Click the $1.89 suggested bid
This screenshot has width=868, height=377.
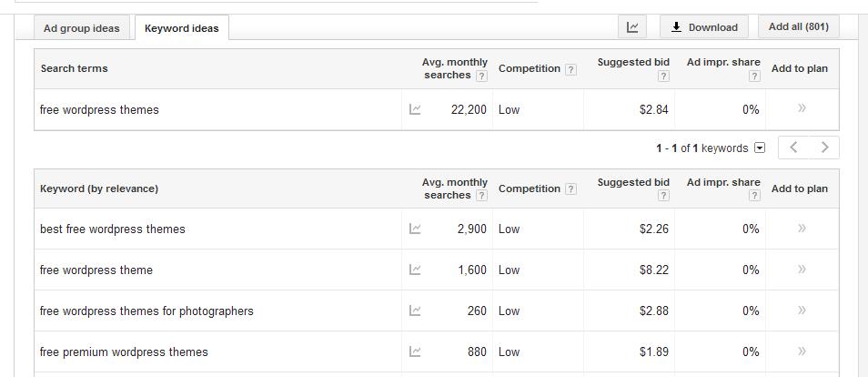[x=654, y=352]
